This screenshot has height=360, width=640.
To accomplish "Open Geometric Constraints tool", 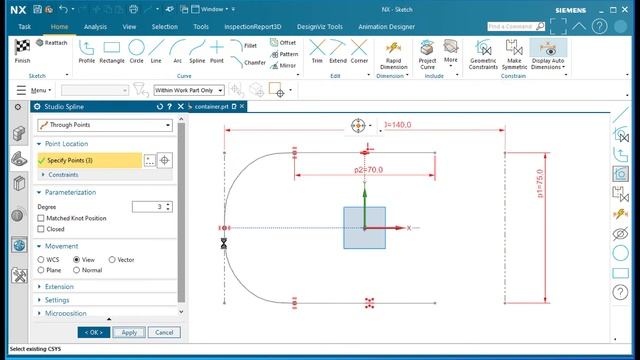I will point(483,55).
